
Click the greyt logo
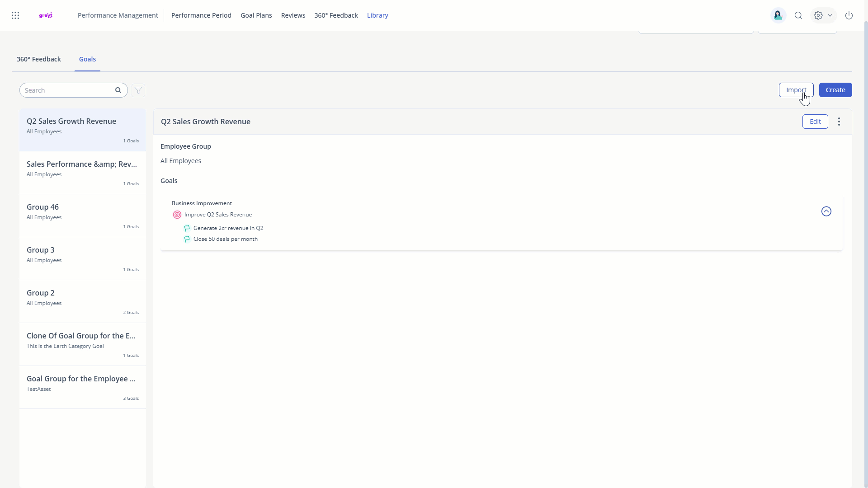tap(46, 15)
